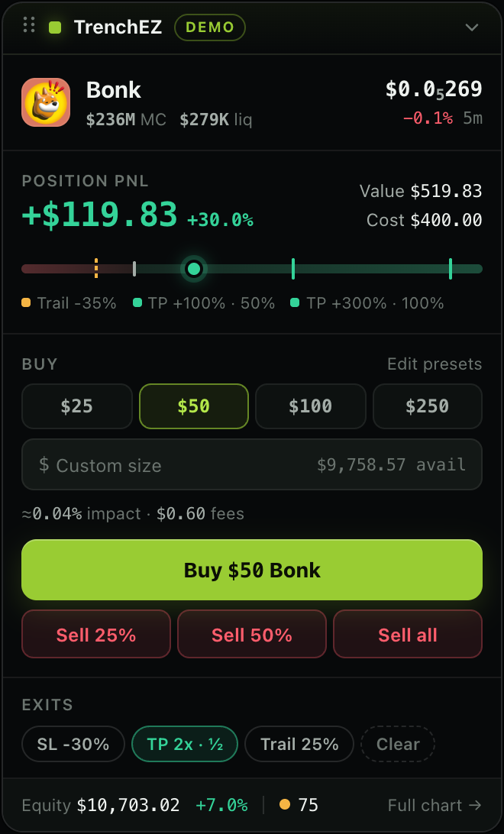Click the green TrenchEZ status square

click(x=55, y=27)
